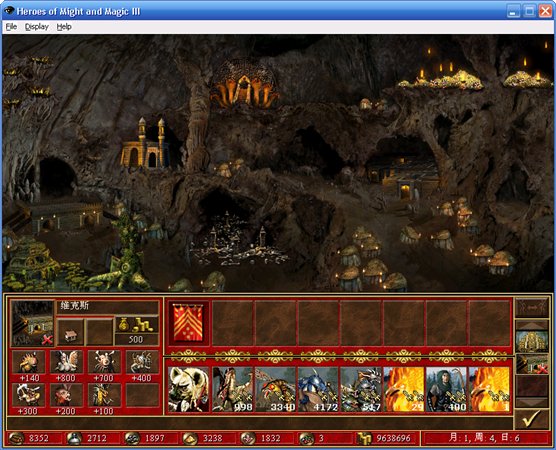Click the golden domed building with two minarets
This screenshot has height=450, width=556.
146,145
